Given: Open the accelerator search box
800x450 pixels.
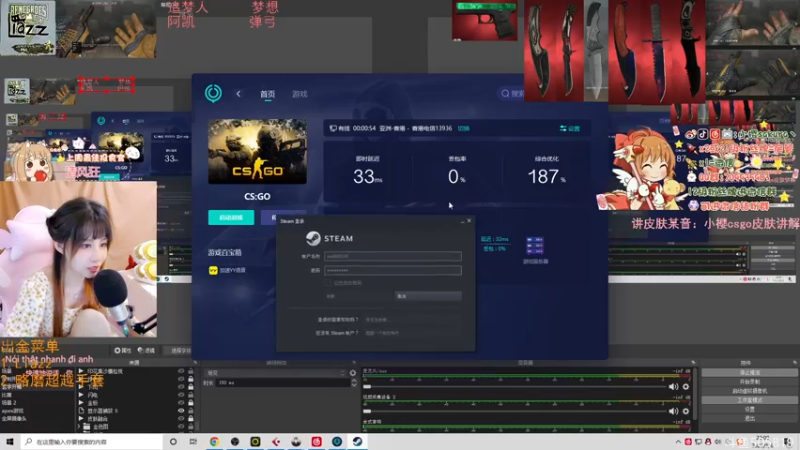Looking at the screenshot, I should pyautogui.click(x=512, y=93).
